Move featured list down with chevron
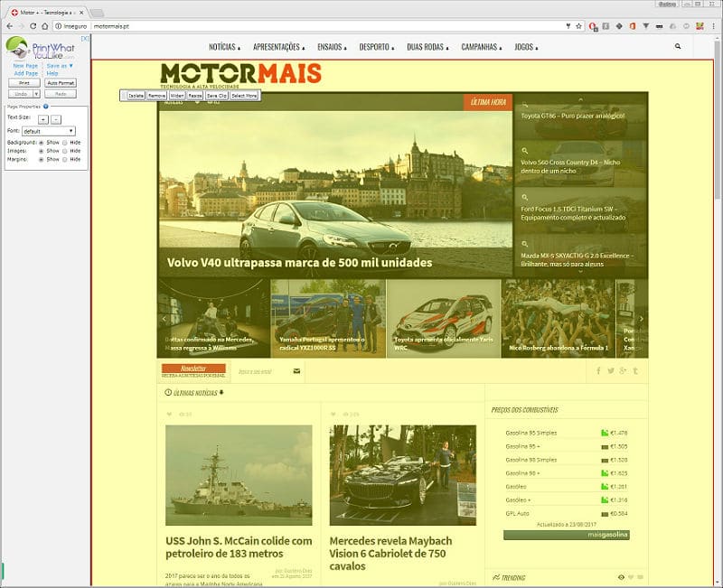This screenshot has width=723, height=588. tap(580, 272)
